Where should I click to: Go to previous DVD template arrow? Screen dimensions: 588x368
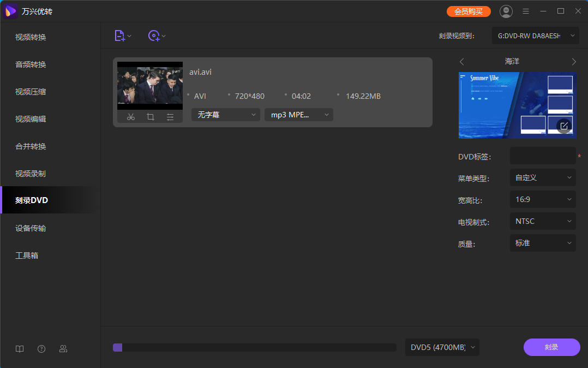(462, 62)
